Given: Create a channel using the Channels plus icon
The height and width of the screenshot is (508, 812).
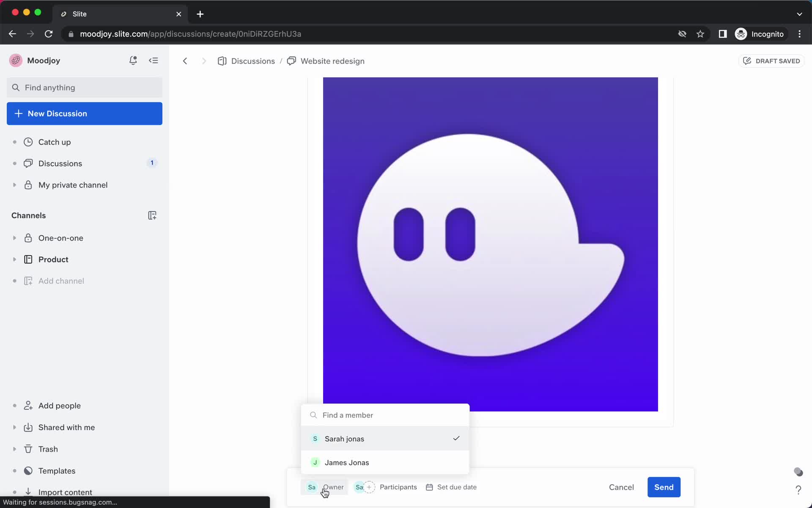Looking at the screenshot, I should 152,215.
